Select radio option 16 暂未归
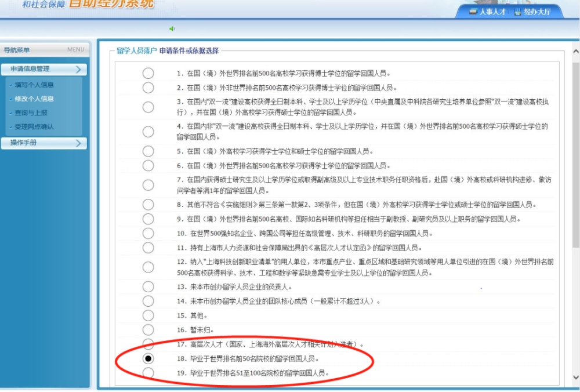This screenshot has height=392, width=580. tap(148, 329)
